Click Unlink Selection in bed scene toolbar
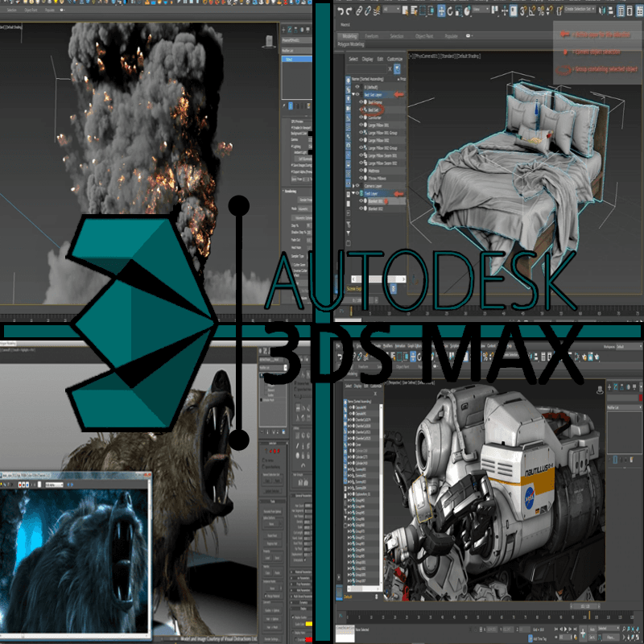644x644 pixels. 368,11
